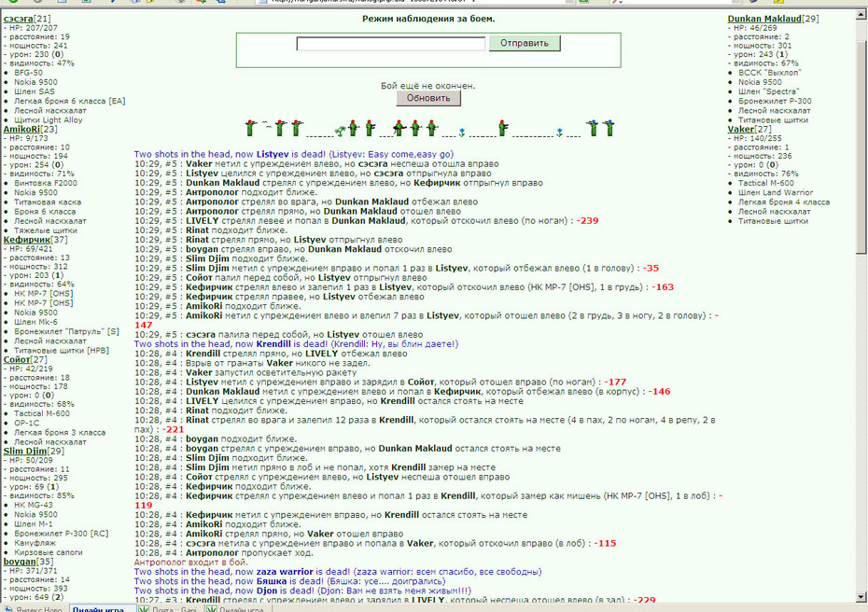Open Slim Djim's profile link

[x=25, y=451]
